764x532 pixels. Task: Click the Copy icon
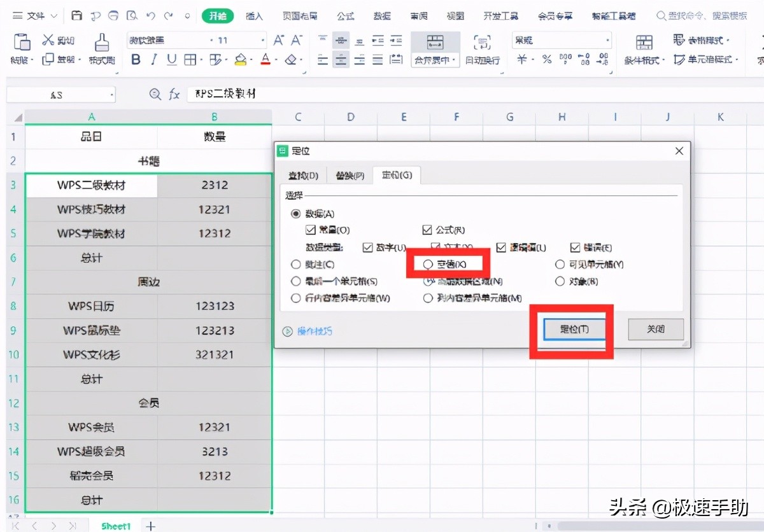pyautogui.click(x=48, y=60)
